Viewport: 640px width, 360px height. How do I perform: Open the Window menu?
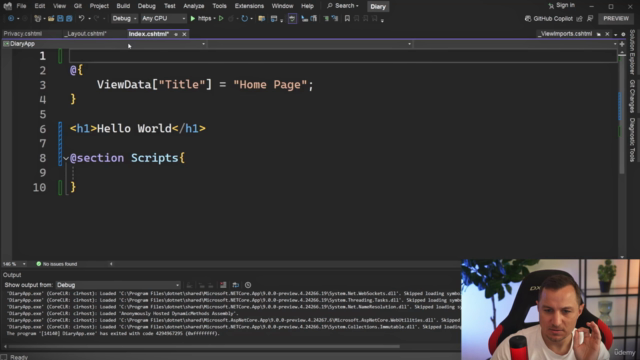[x=282, y=6]
